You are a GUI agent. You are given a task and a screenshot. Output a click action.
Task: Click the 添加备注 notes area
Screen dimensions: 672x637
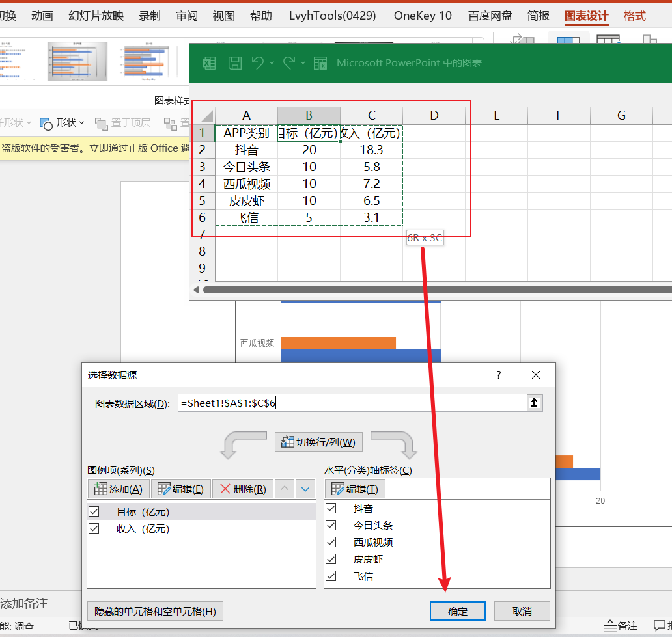click(x=24, y=604)
